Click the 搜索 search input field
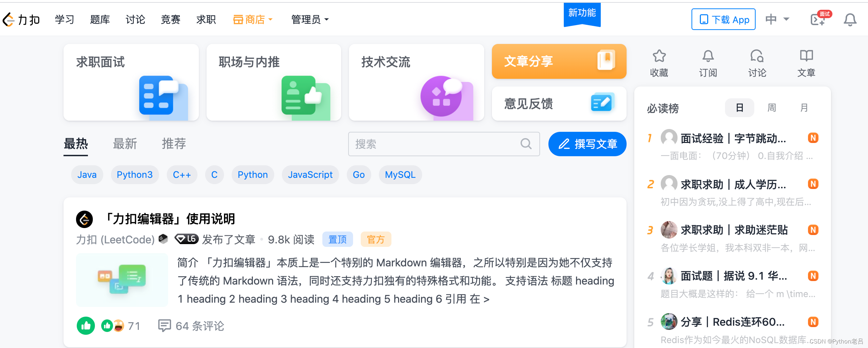The height and width of the screenshot is (348, 868). point(444,144)
